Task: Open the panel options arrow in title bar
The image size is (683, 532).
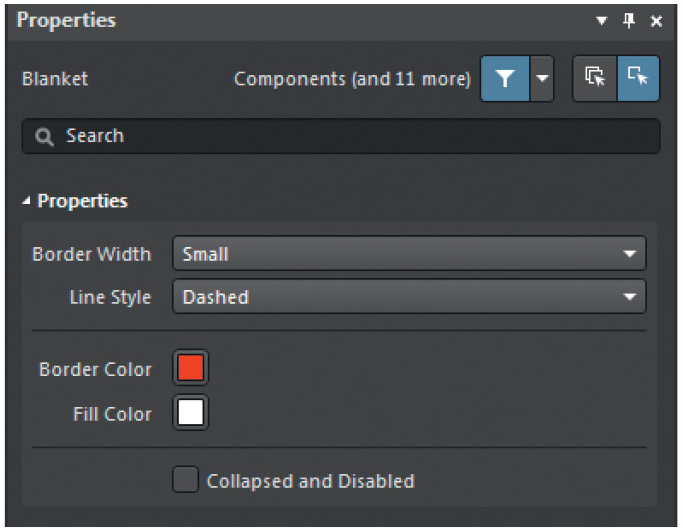Action: [x=602, y=21]
